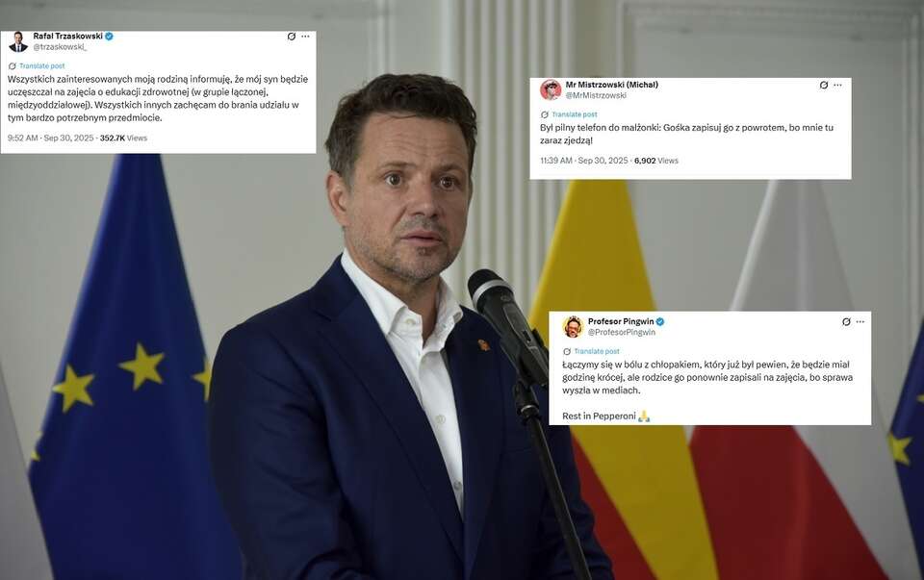Open the three-dot menu on Profesor Pingwin's tweet
The height and width of the screenshot is (580, 924).
(860, 322)
